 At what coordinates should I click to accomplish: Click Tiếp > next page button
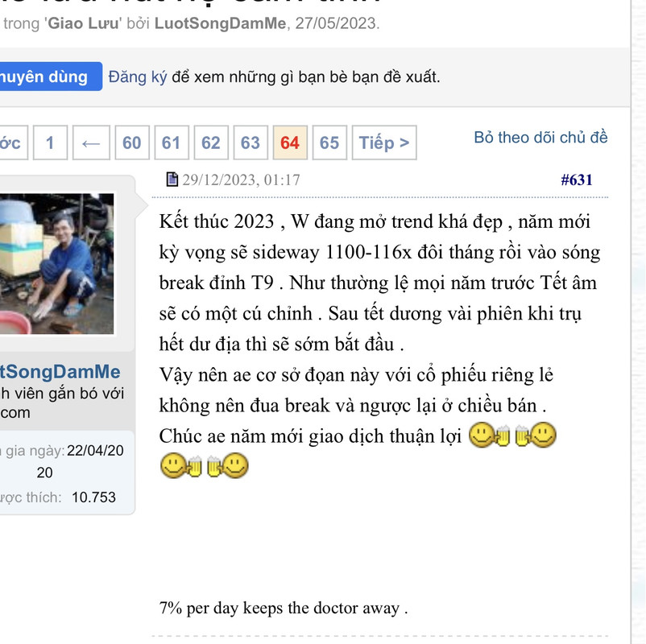click(384, 142)
